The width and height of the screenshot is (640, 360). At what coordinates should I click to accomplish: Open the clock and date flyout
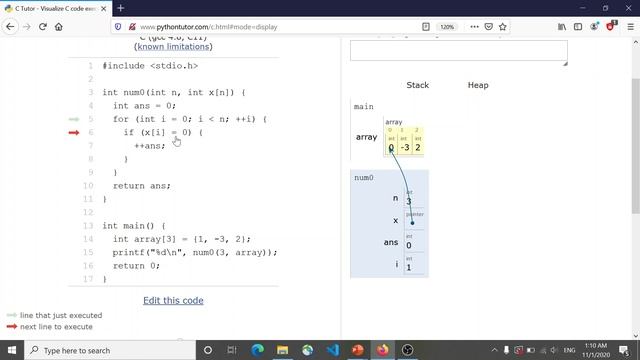click(596, 350)
